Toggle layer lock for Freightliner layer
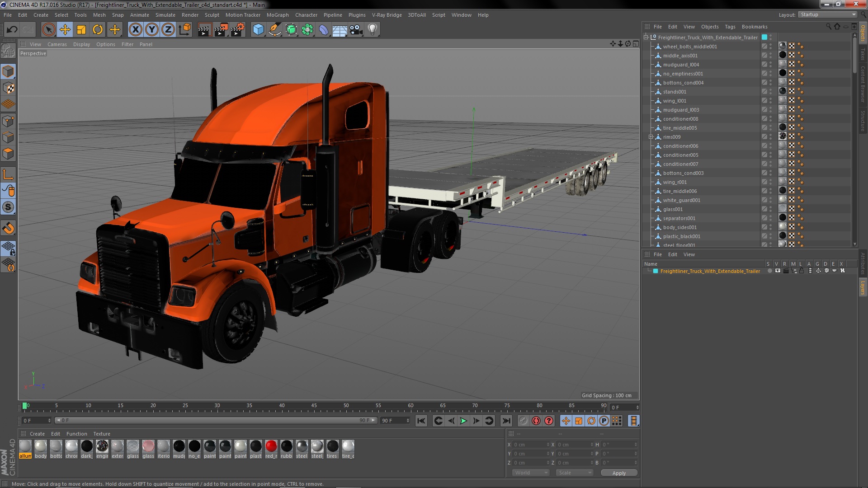This screenshot has width=868, height=488. [x=802, y=271]
